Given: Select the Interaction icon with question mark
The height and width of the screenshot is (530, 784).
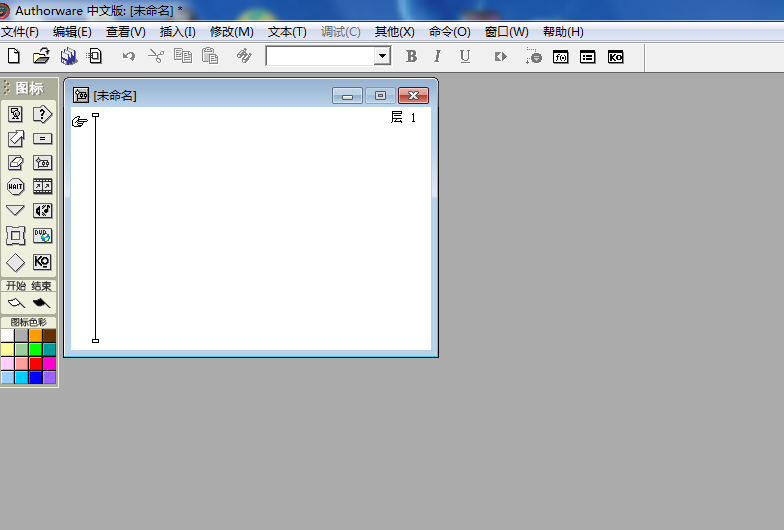Looking at the screenshot, I should [x=42, y=114].
